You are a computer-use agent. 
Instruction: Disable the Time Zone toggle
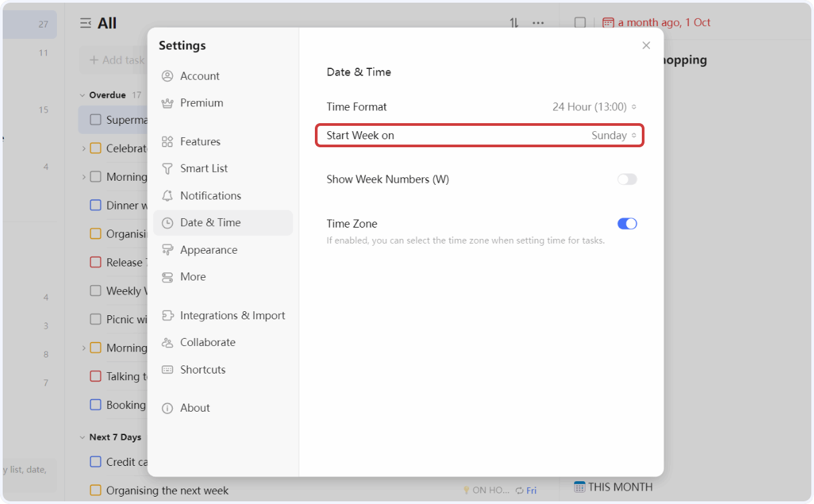[x=627, y=223]
